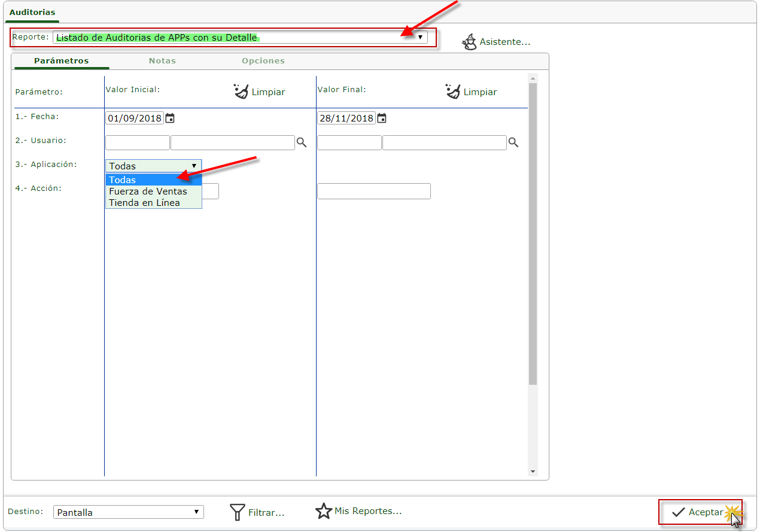The width and height of the screenshot is (766, 532).
Task: Search final Usuario with magnifier icon
Action: 513,142
